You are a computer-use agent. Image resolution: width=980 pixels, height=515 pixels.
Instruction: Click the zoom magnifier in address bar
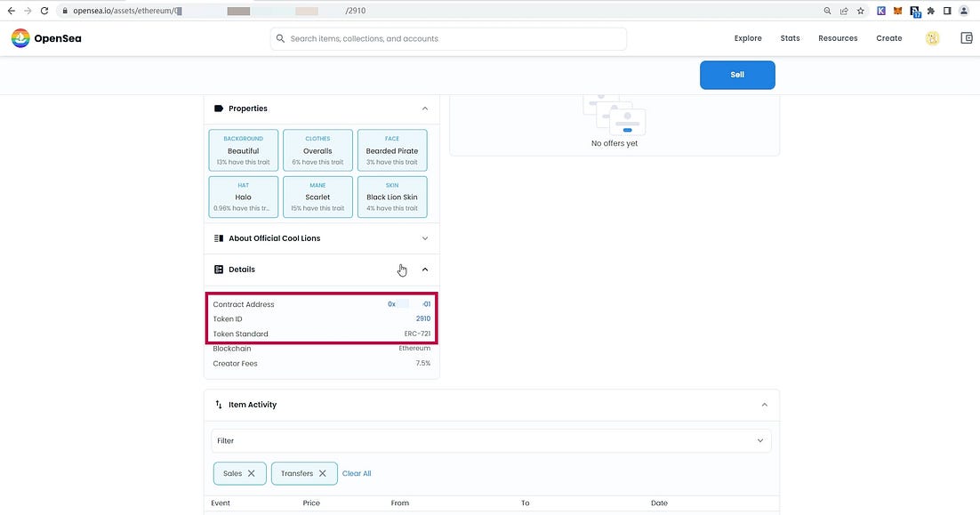[828, 11]
